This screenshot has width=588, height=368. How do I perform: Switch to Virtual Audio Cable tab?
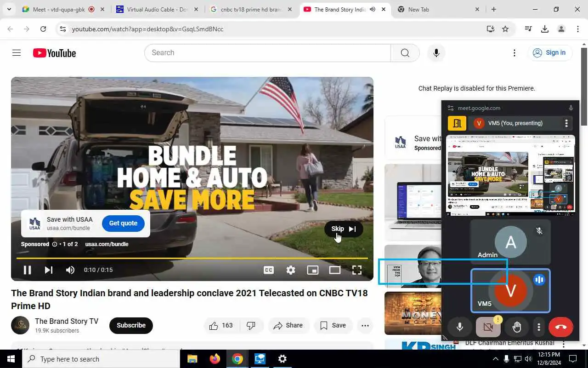point(157,9)
